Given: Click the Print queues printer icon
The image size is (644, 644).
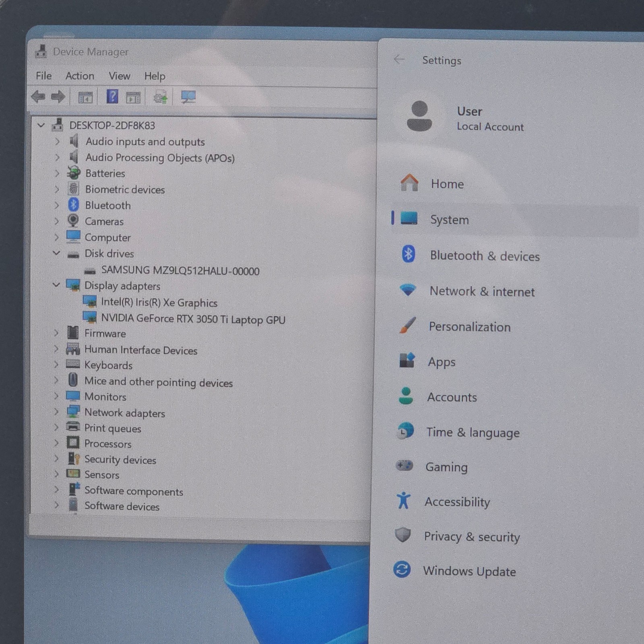Looking at the screenshot, I should click(x=73, y=427).
